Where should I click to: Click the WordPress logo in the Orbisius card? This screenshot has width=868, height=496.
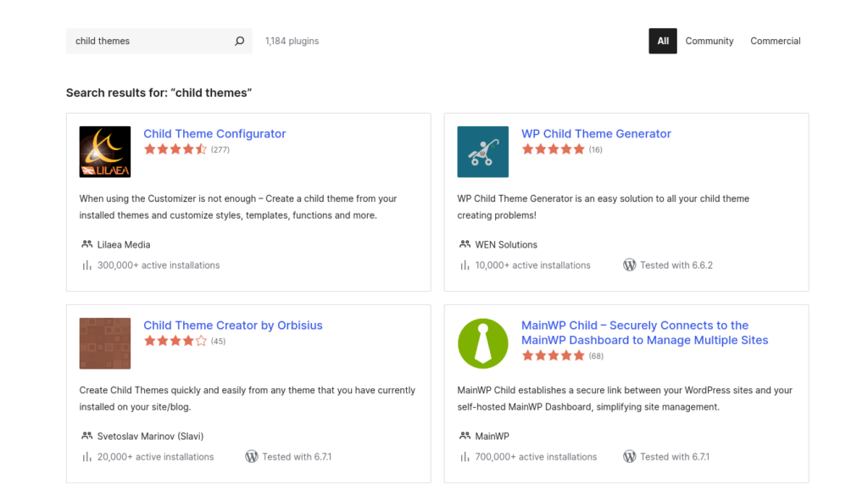point(251,457)
